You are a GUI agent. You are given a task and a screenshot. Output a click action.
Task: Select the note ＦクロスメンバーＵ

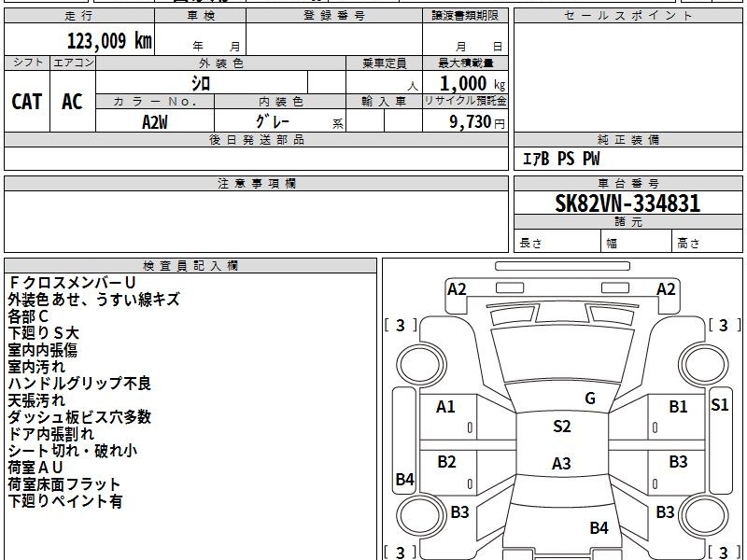tap(72, 283)
